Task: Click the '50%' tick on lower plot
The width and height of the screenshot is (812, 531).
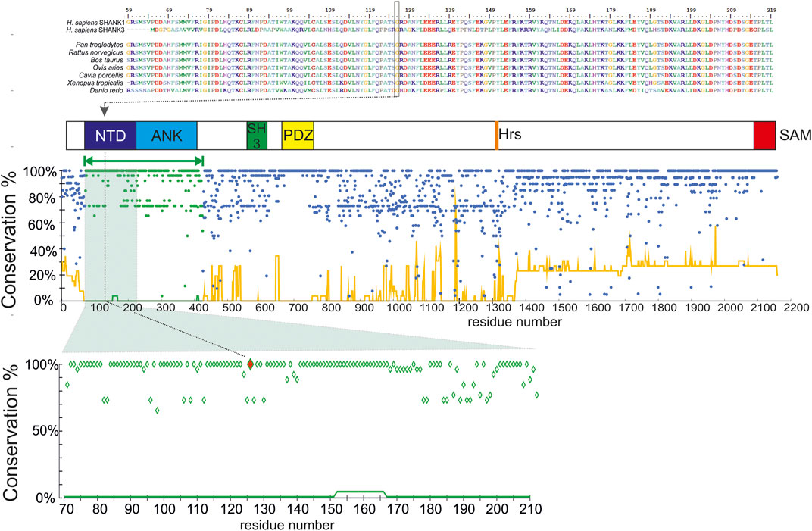Action: coord(46,431)
